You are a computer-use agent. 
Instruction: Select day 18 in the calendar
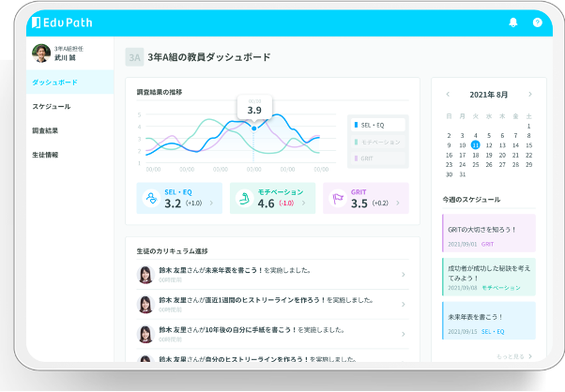(476, 155)
